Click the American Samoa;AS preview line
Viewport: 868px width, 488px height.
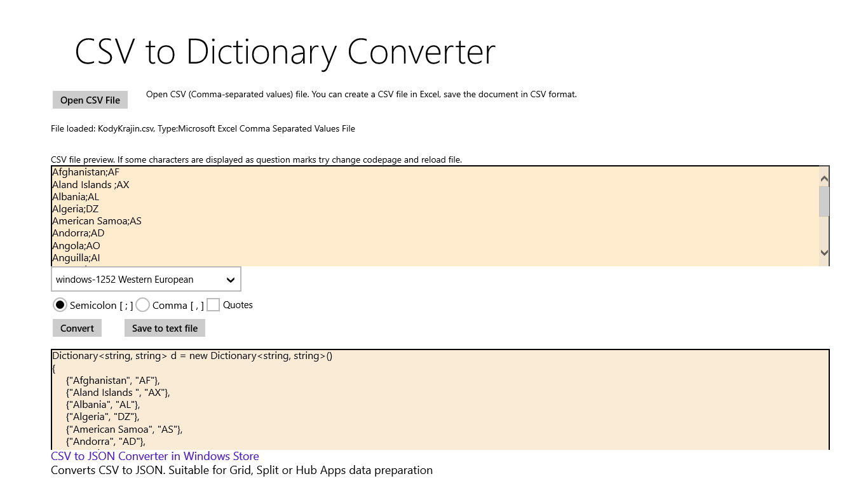pyautogui.click(x=97, y=221)
